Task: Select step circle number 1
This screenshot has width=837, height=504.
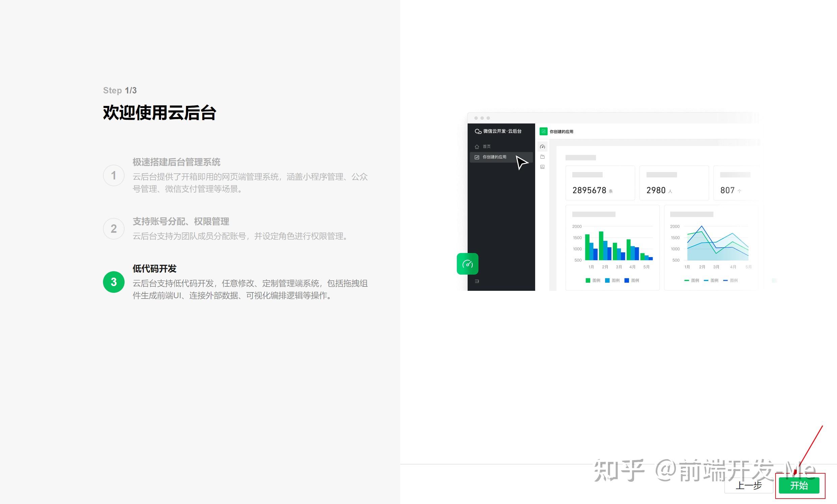Action: pyautogui.click(x=113, y=175)
